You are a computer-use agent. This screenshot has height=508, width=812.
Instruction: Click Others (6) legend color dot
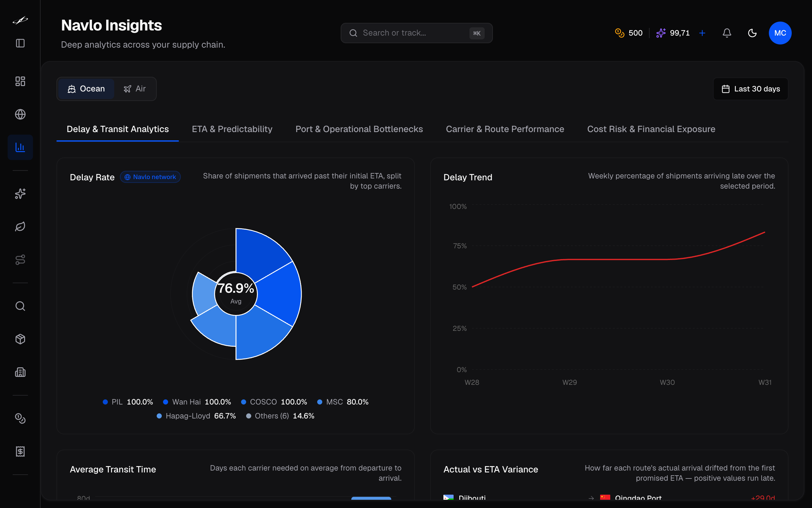click(x=249, y=416)
